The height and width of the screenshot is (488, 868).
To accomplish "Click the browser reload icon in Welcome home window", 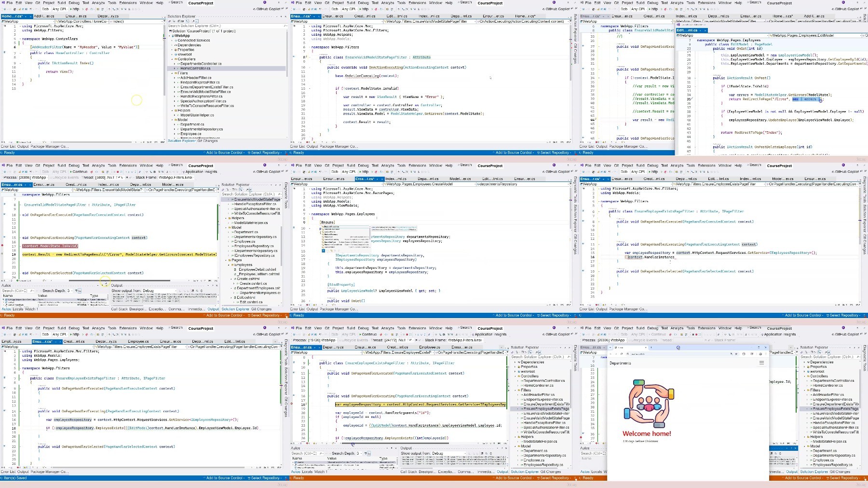I will point(622,354).
